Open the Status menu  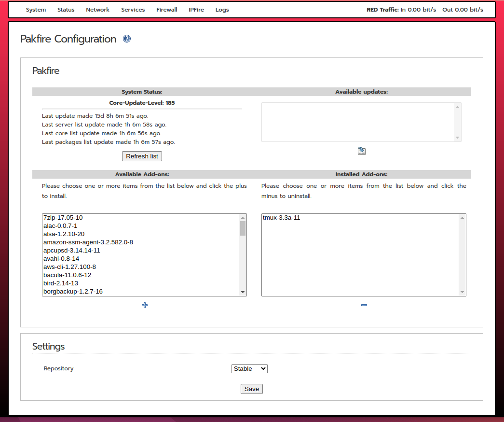66,10
